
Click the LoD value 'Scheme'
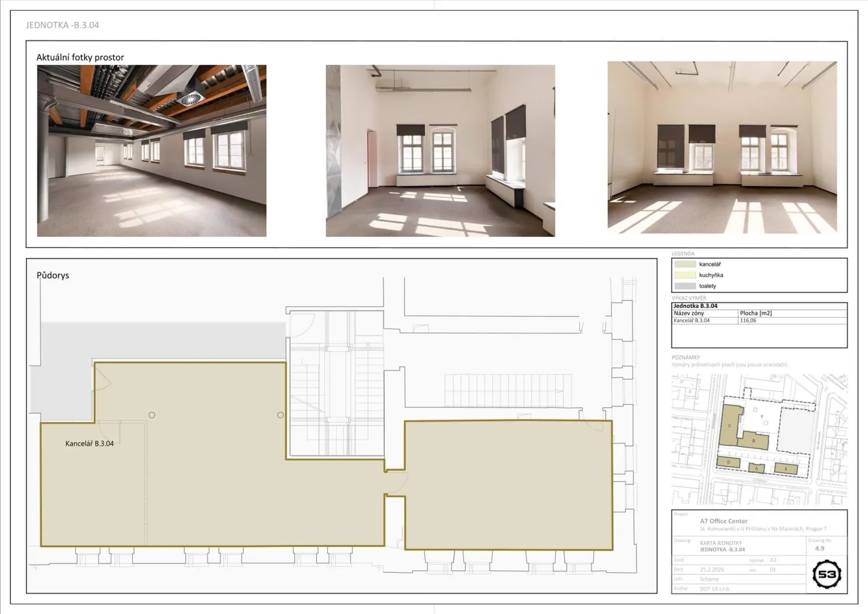pyautogui.click(x=709, y=579)
